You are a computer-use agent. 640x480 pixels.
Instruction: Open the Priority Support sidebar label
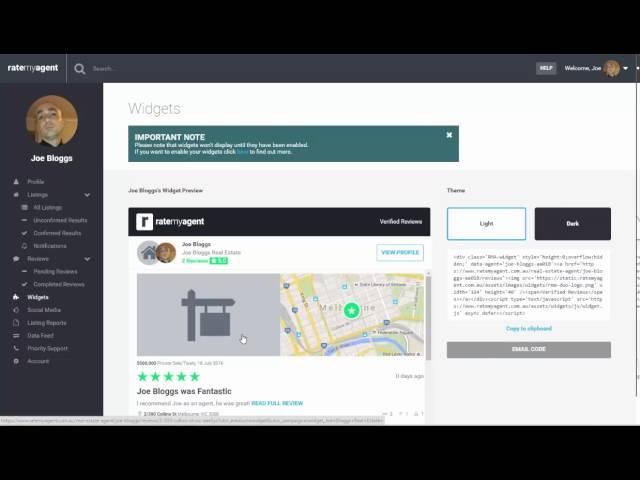(x=47, y=348)
